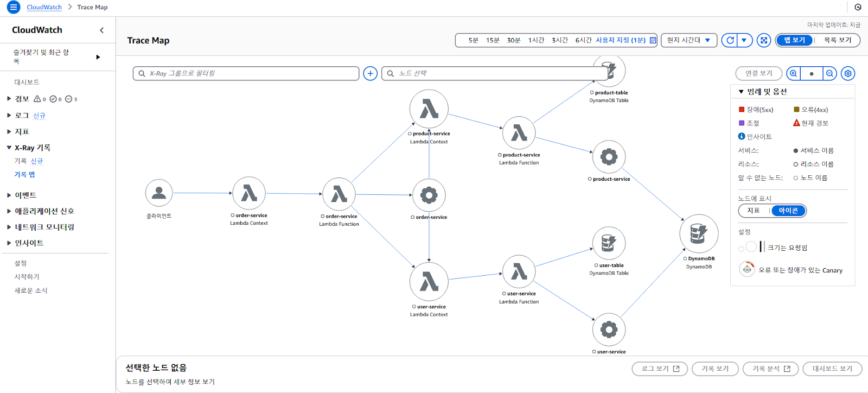Switch node display to 지표
This screenshot has width=868, height=393.
coord(754,211)
